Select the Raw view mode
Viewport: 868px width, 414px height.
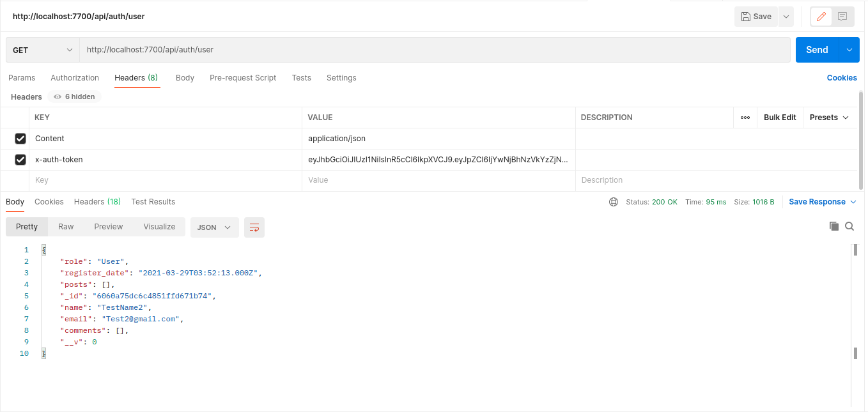tap(66, 227)
